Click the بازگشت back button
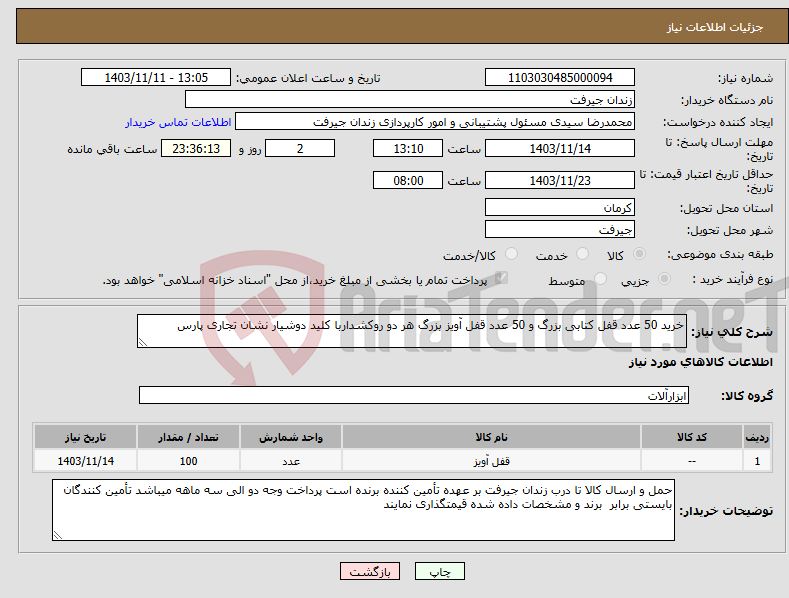789x598 pixels. 370,571
